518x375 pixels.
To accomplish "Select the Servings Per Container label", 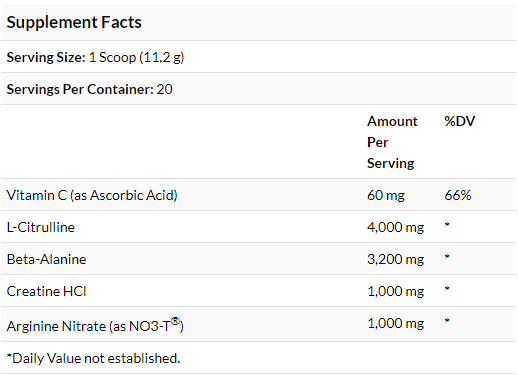I will click(x=80, y=89).
